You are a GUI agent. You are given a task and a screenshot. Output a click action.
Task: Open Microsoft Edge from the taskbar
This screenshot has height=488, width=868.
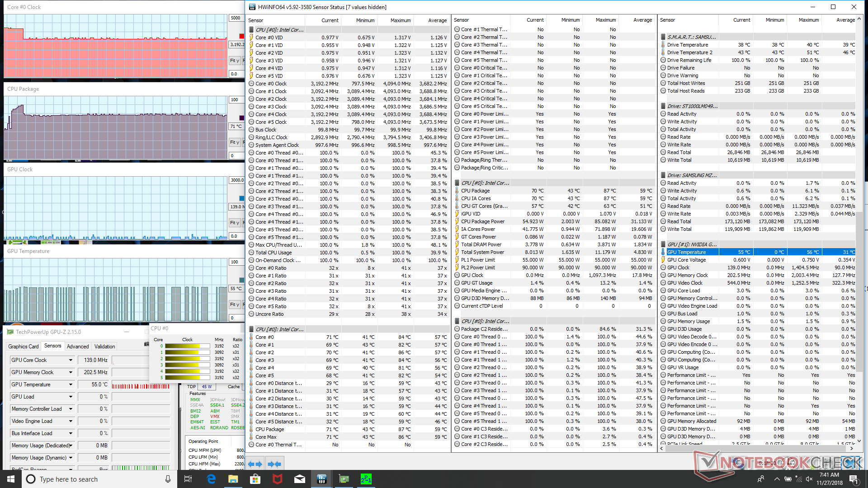tap(211, 479)
